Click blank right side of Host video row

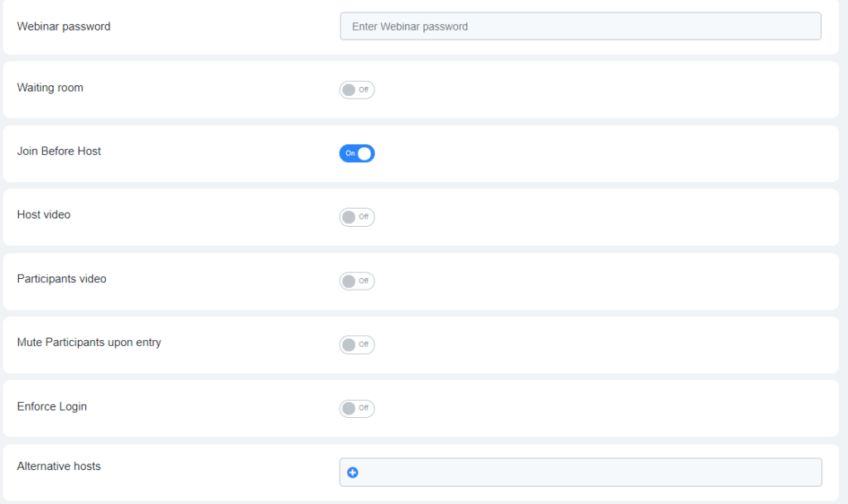click(621, 217)
